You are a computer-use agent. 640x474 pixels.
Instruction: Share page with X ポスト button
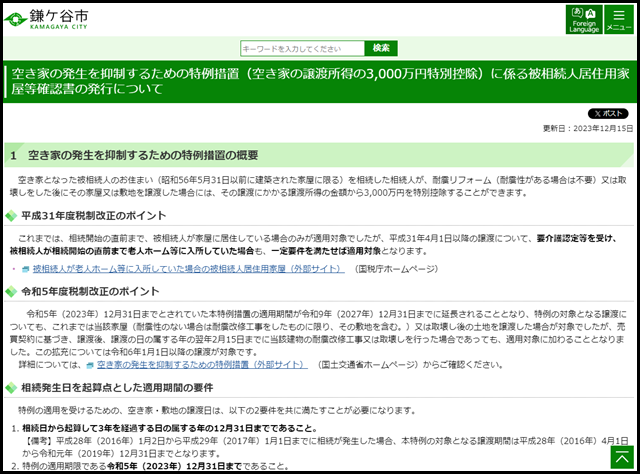click(608, 113)
